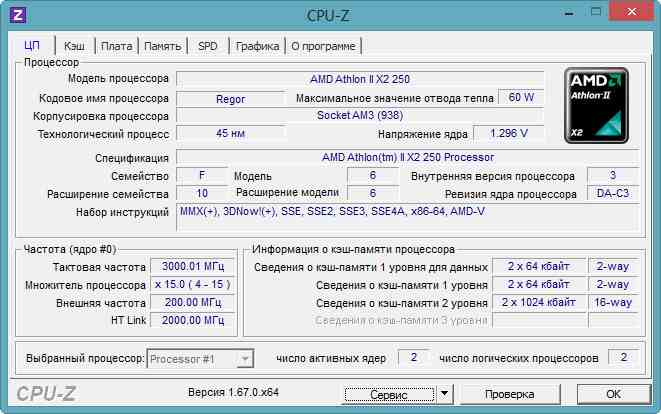The height and width of the screenshot is (414, 661).
Task: Click the processor model field AMD Athlon II X2 250
Action: (x=360, y=79)
